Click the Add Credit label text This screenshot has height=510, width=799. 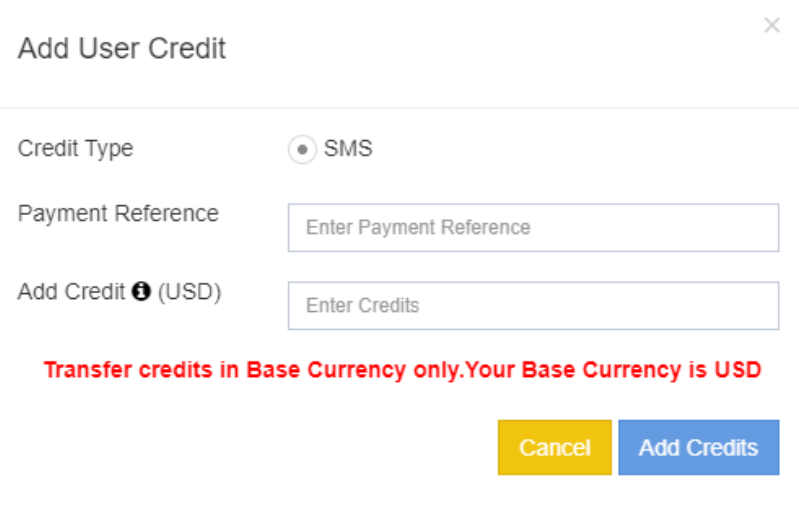click(72, 292)
